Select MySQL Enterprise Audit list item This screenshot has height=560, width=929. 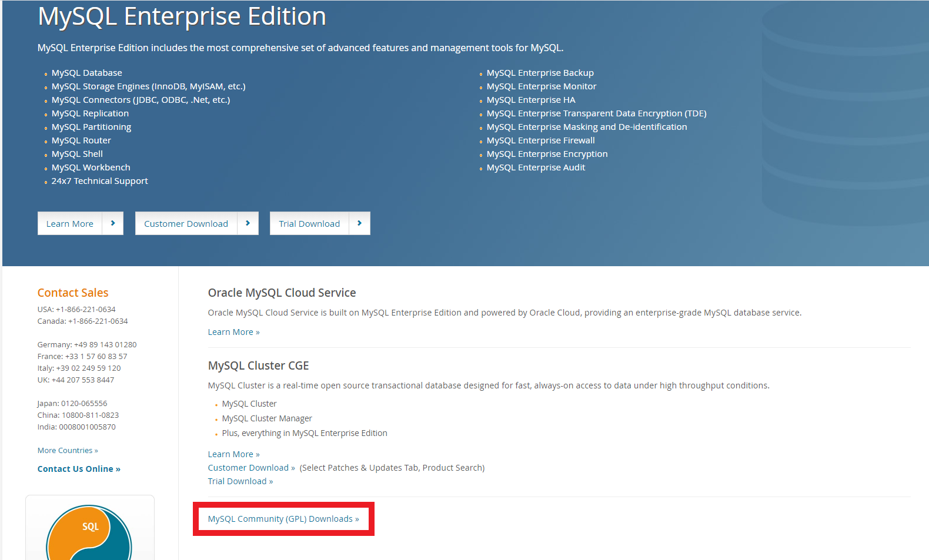point(536,167)
